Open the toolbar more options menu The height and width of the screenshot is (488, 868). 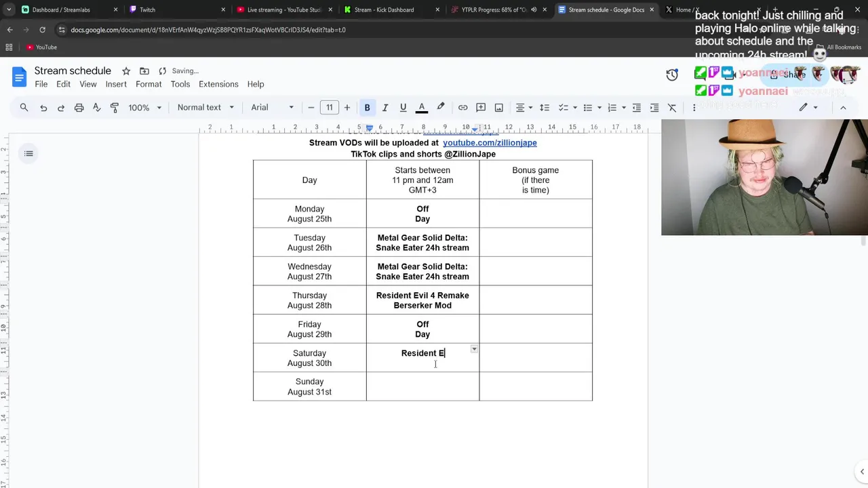coord(694,107)
